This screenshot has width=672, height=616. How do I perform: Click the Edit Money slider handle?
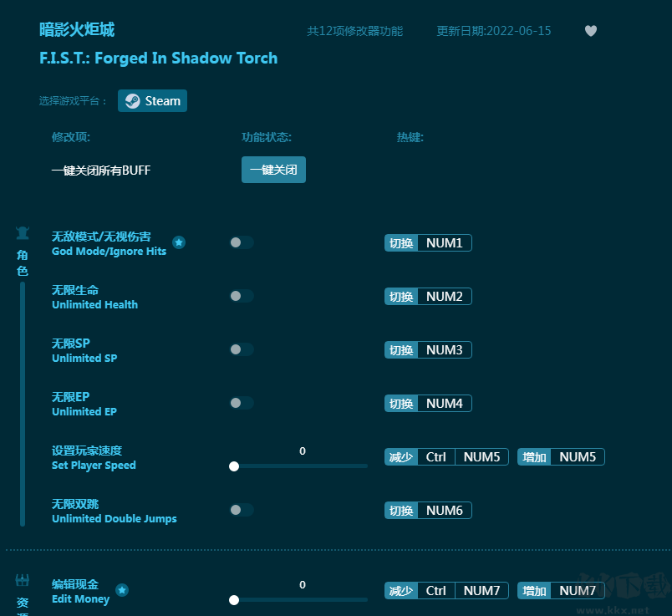(x=234, y=600)
